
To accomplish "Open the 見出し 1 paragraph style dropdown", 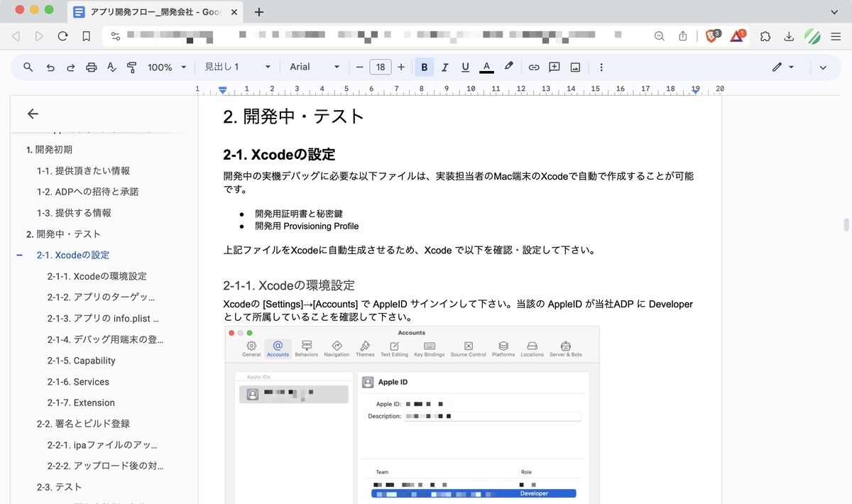I will point(238,67).
